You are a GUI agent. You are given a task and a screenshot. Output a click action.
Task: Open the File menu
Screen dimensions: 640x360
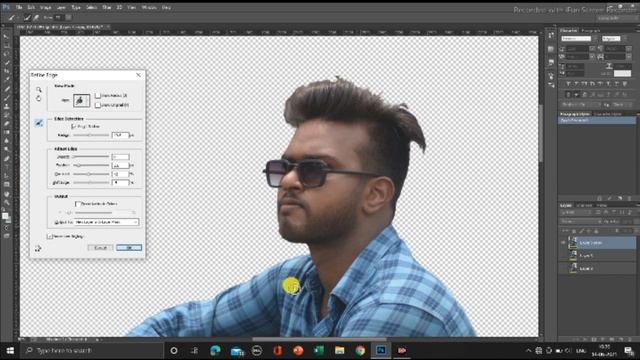19,7
